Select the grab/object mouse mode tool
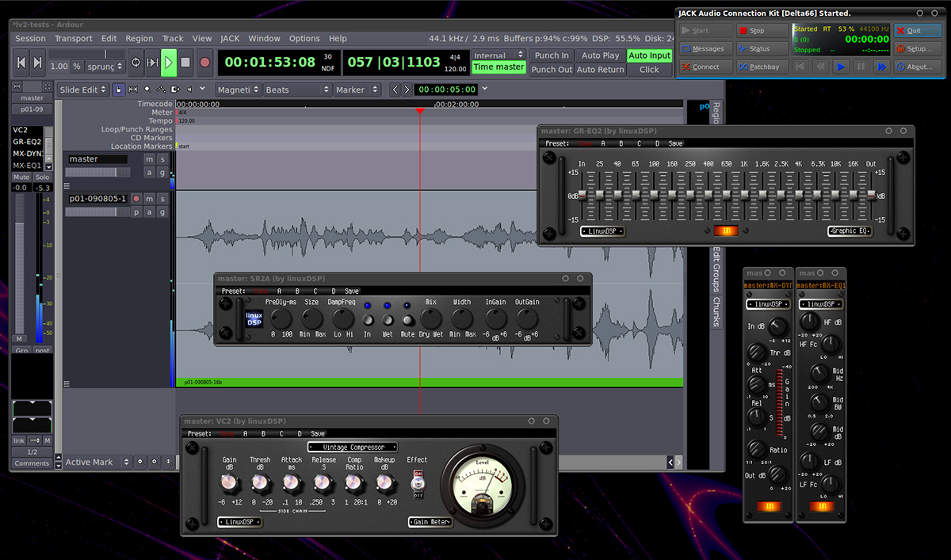951x560 pixels. [x=118, y=90]
